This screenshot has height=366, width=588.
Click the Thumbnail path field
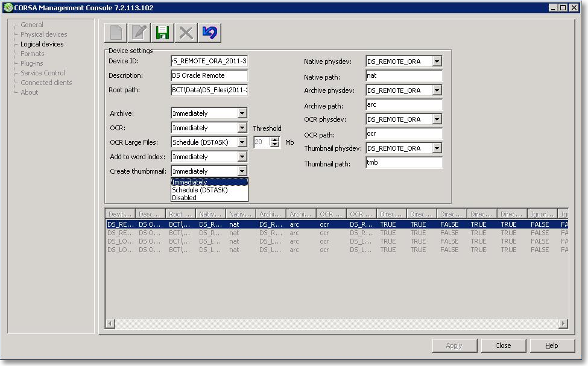pos(404,162)
